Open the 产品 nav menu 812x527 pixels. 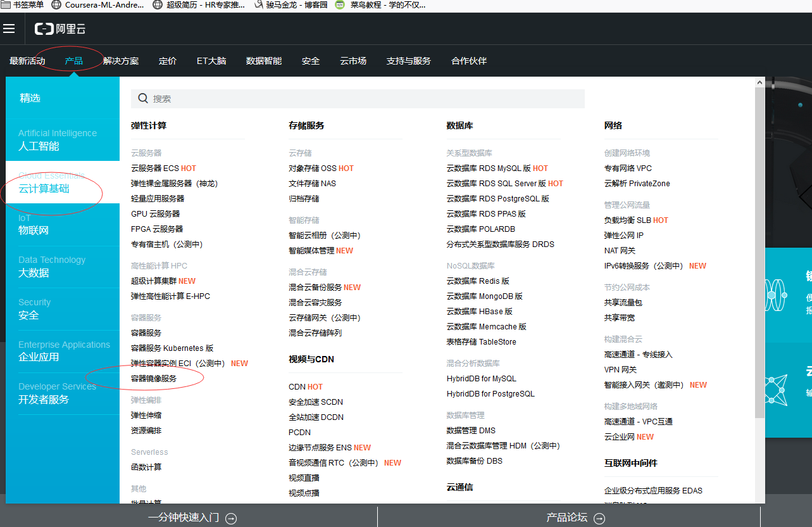tap(74, 61)
